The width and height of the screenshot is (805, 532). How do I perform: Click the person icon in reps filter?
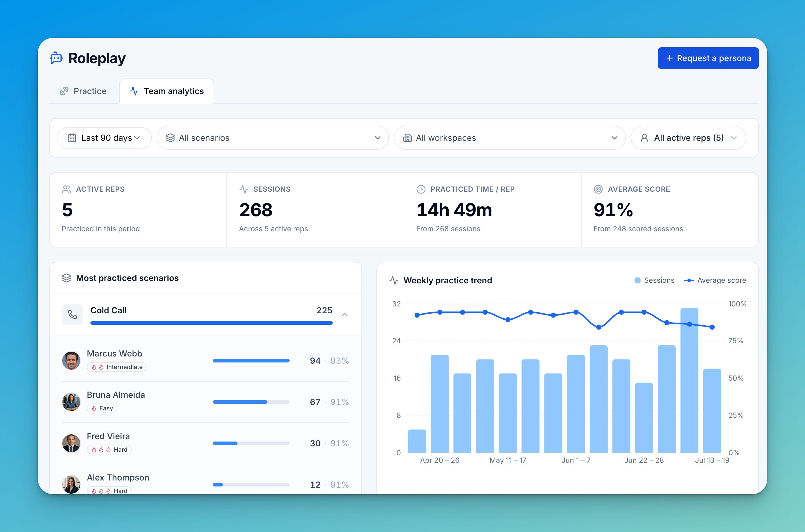pos(644,138)
